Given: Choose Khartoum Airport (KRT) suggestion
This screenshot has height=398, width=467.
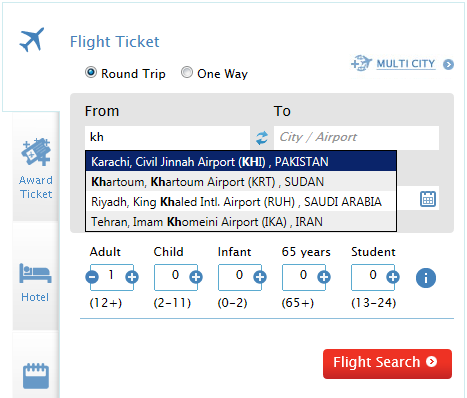Looking at the screenshot, I should (x=241, y=182).
